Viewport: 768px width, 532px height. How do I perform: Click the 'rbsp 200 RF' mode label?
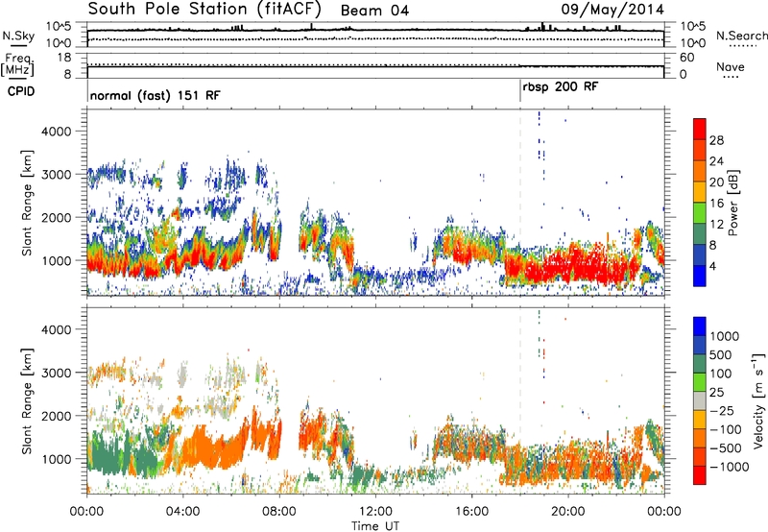click(561, 86)
